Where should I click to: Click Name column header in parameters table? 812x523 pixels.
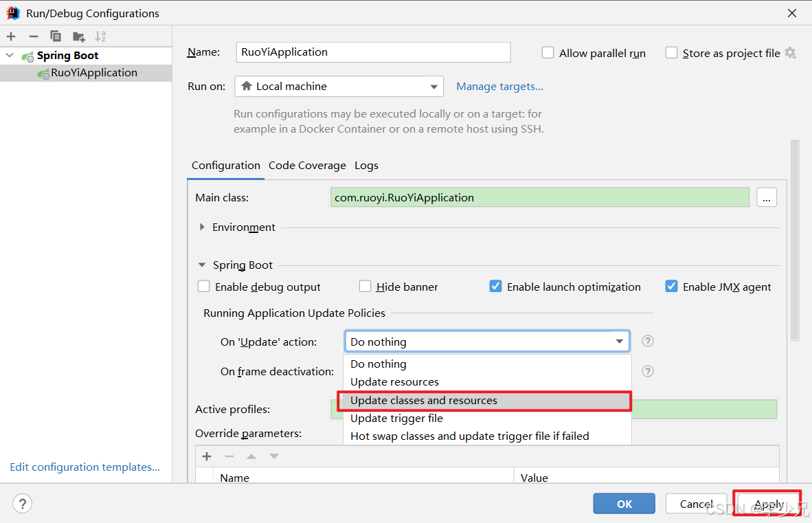click(363, 478)
